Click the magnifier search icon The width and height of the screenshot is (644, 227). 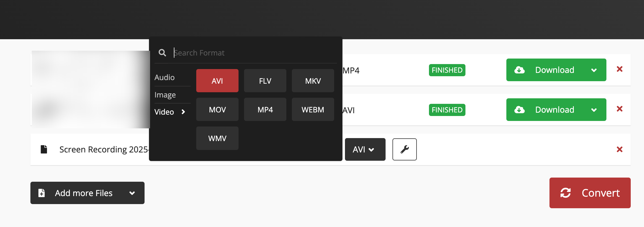pos(162,53)
